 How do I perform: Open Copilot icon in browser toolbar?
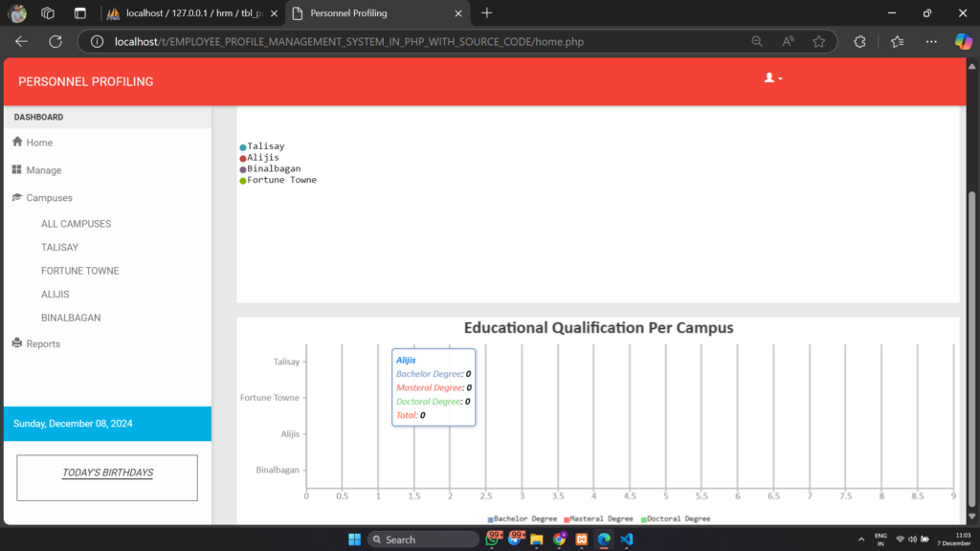click(963, 42)
